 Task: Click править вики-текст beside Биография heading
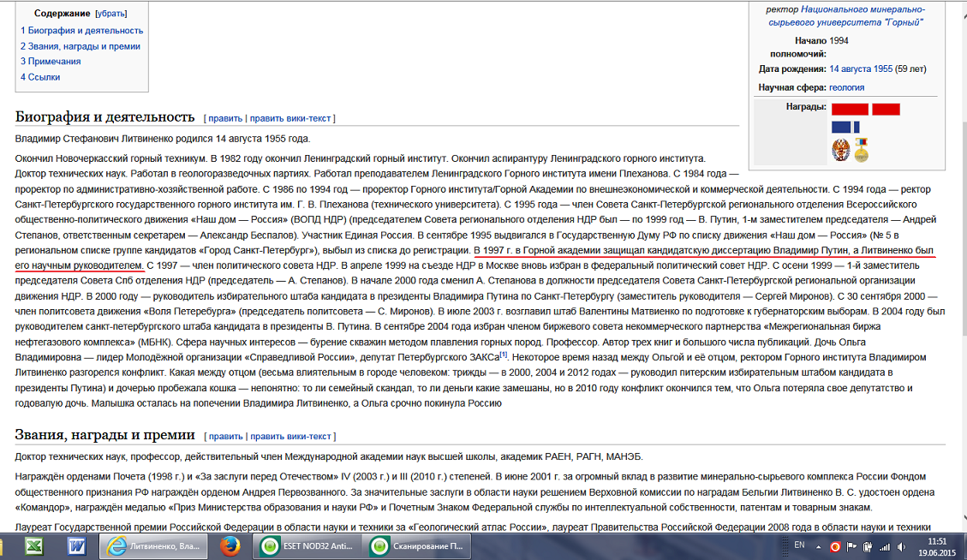[x=290, y=118]
